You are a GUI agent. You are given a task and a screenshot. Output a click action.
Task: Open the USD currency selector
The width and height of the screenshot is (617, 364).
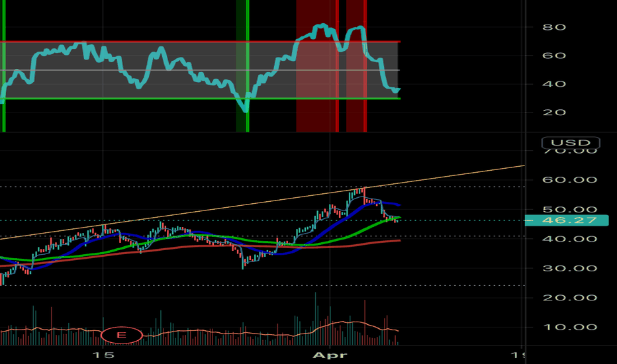571,142
